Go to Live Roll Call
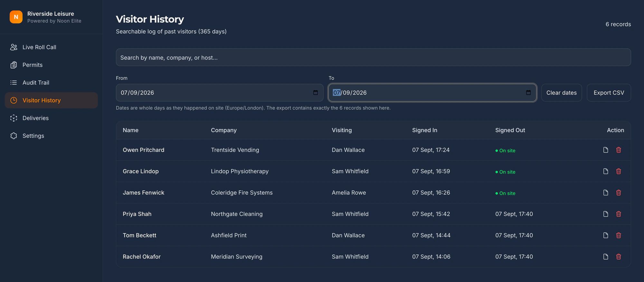Viewport: 644px width, 282px height. [x=51, y=47]
